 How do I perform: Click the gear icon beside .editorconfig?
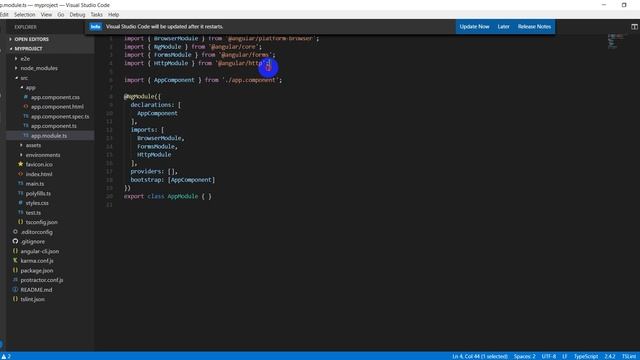(x=15, y=232)
